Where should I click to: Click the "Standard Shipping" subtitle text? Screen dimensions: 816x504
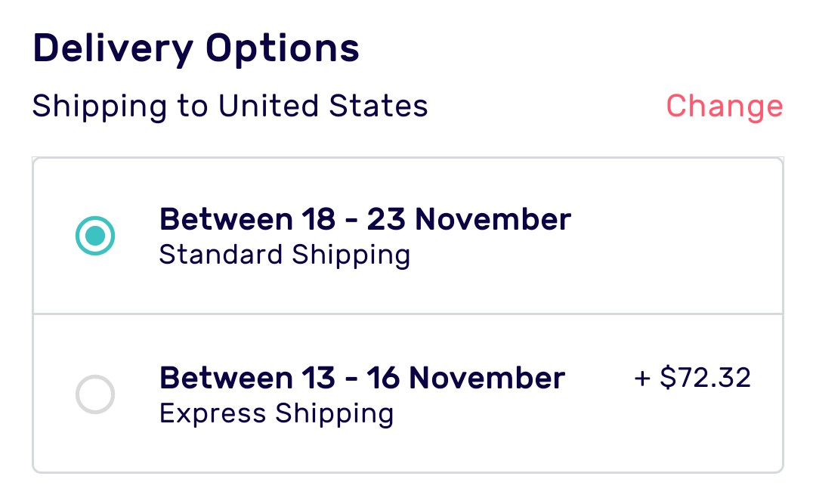point(284,255)
